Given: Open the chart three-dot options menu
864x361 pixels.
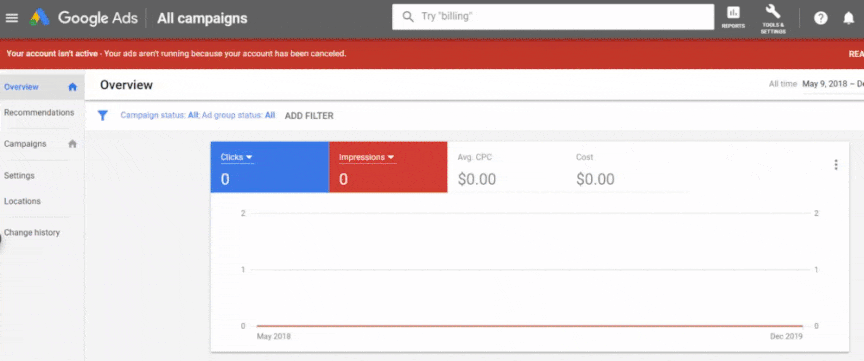Looking at the screenshot, I should pos(836,164).
